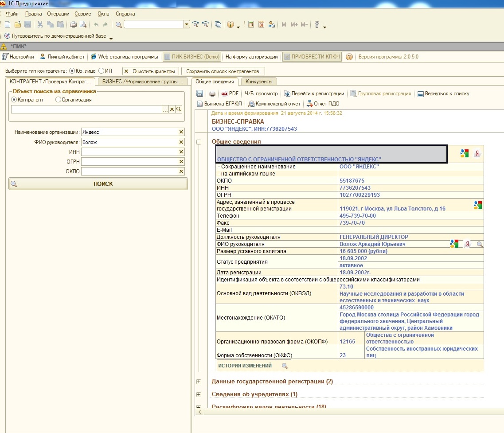Viewport: 504px width, 433px height.
Task: Print the business report using the printer icon
Action: [212, 94]
